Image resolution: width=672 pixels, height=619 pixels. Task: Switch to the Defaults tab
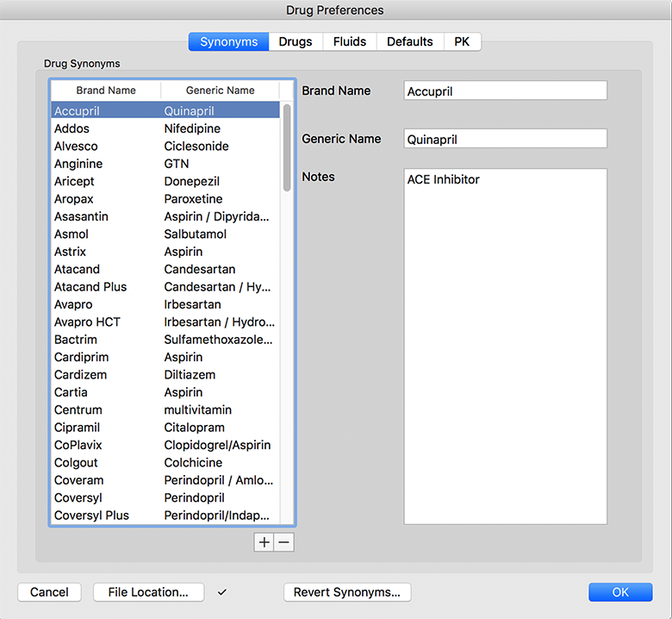[410, 41]
